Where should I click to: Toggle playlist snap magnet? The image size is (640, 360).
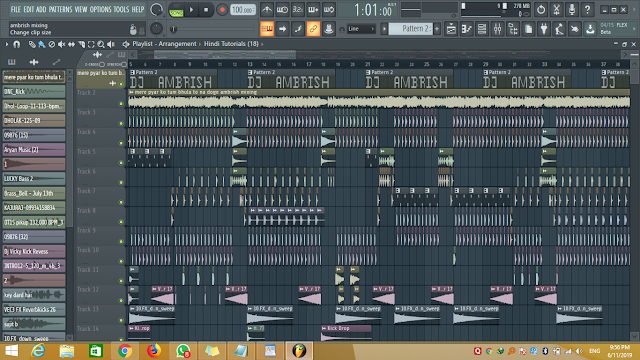point(16,44)
